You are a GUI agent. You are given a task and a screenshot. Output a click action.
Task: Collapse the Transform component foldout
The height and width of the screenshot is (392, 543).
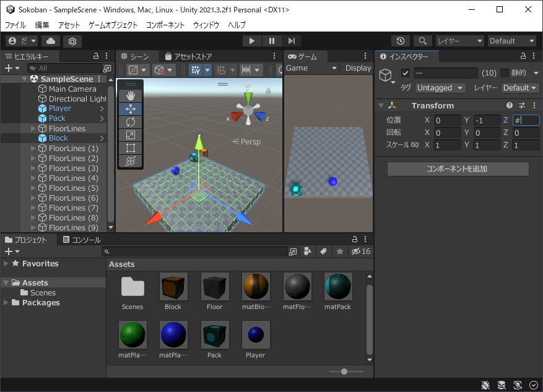coord(381,106)
